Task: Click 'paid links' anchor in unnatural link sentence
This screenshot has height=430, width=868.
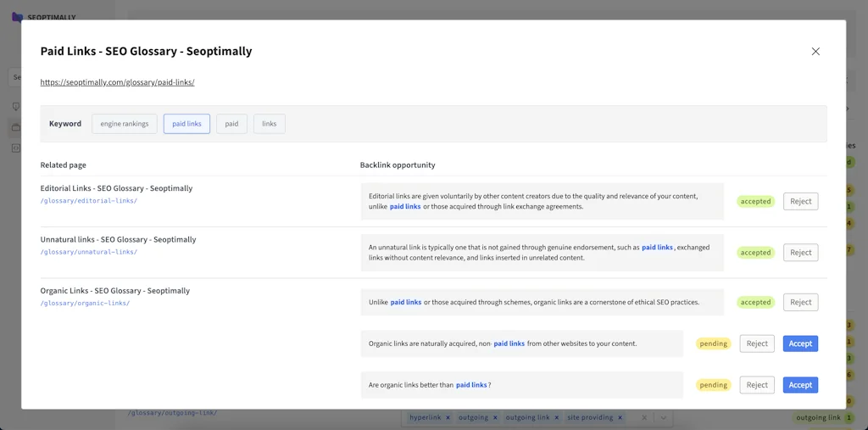Action: tap(657, 247)
